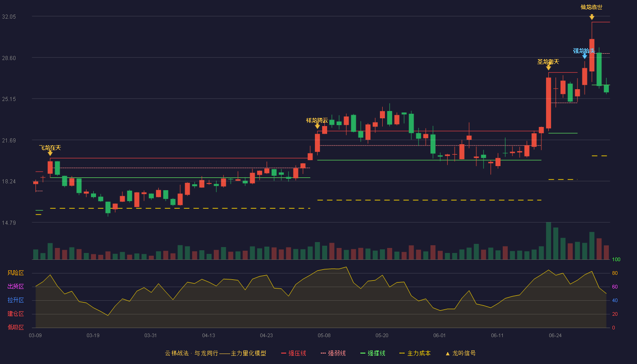This screenshot has width=637, height=364.
Task: Click the 40 indicator axis label
Action: (x=615, y=300)
